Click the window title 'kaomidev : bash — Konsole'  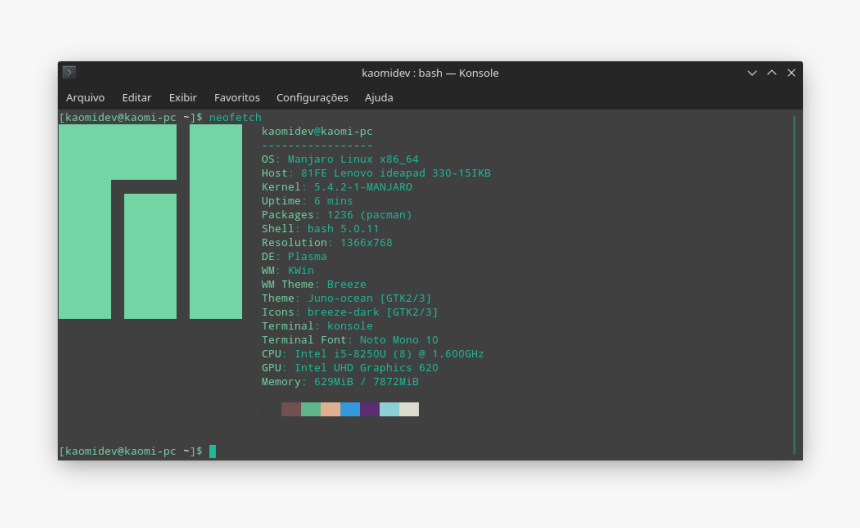tap(430, 73)
